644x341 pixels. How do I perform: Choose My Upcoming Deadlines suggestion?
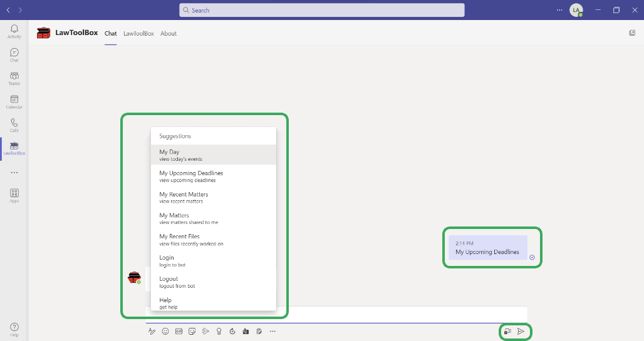pos(214,176)
